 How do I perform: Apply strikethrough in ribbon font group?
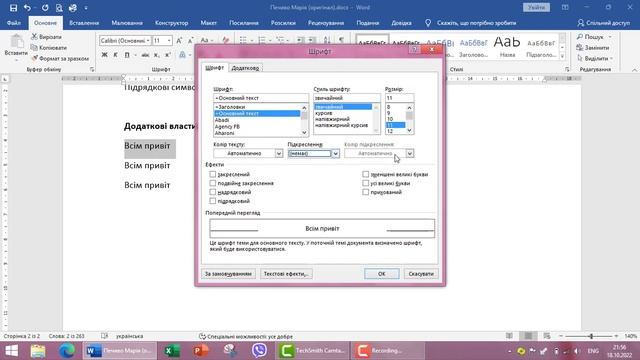pyautogui.click(x=145, y=54)
